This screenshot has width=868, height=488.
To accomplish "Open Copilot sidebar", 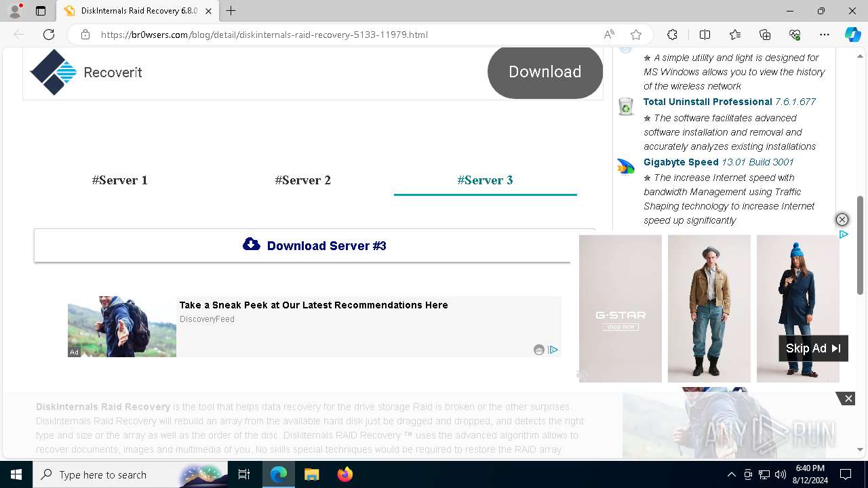I will (852, 35).
